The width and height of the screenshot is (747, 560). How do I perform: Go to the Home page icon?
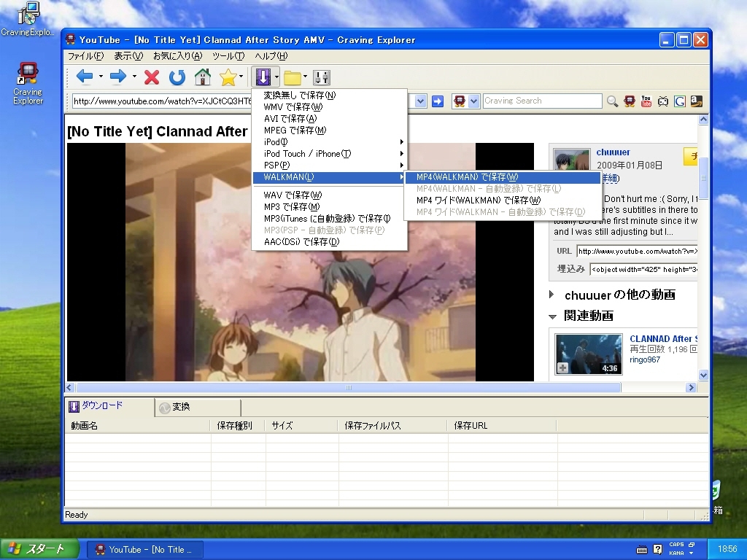coord(203,77)
